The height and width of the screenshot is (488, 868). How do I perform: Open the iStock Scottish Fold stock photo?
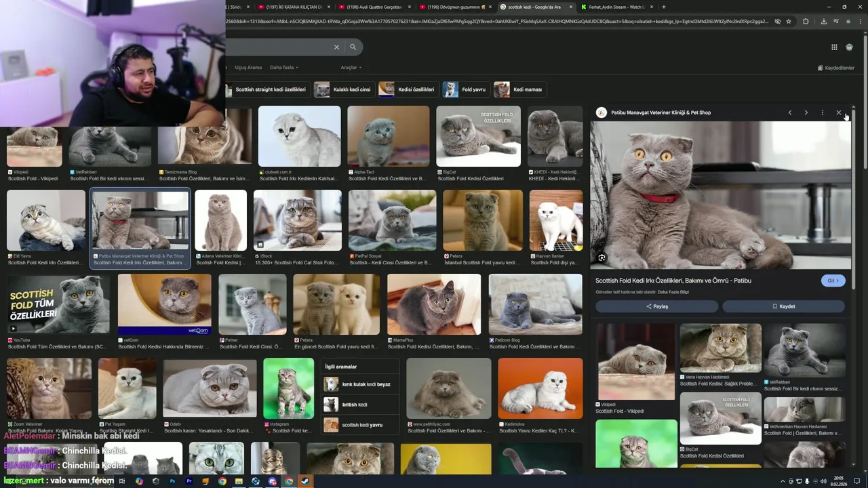pyautogui.click(x=298, y=220)
